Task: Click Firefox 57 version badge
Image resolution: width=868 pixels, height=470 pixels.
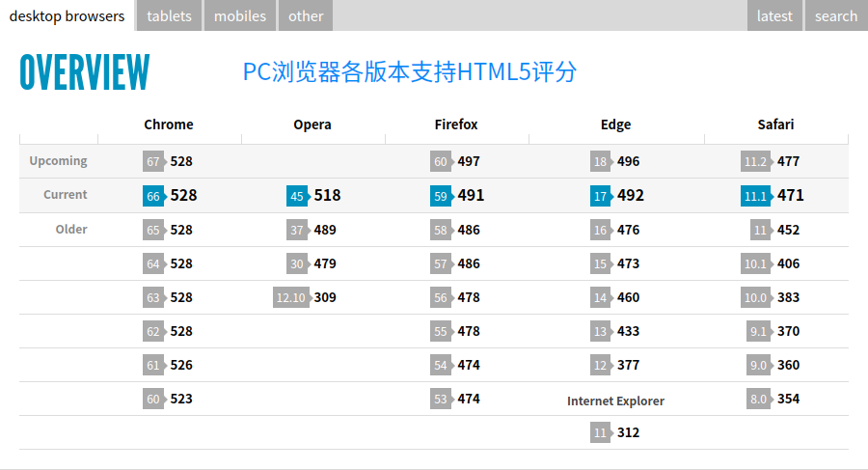Action: point(441,263)
